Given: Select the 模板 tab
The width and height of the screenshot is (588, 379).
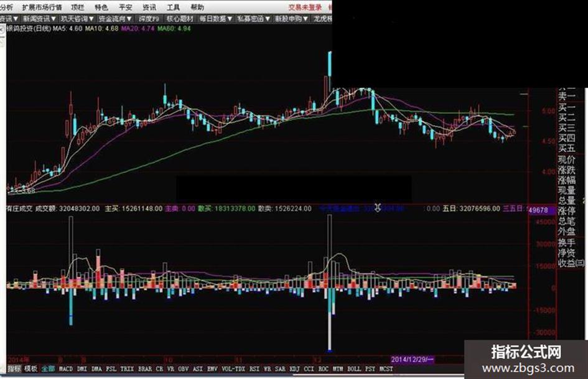Looking at the screenshot, I should (x=31, y=369).
